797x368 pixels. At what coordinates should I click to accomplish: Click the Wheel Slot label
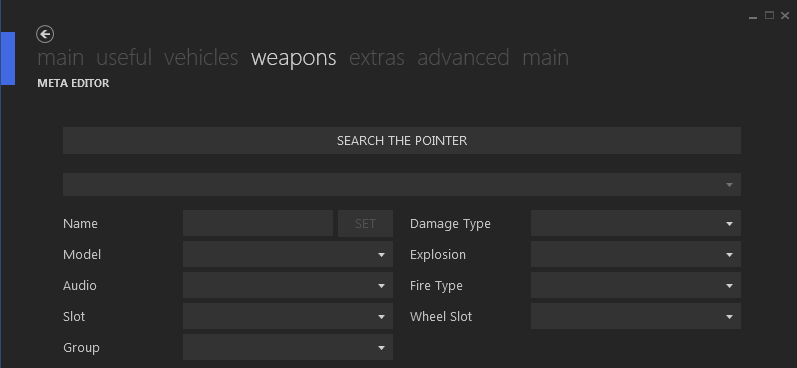pos(441,317)
